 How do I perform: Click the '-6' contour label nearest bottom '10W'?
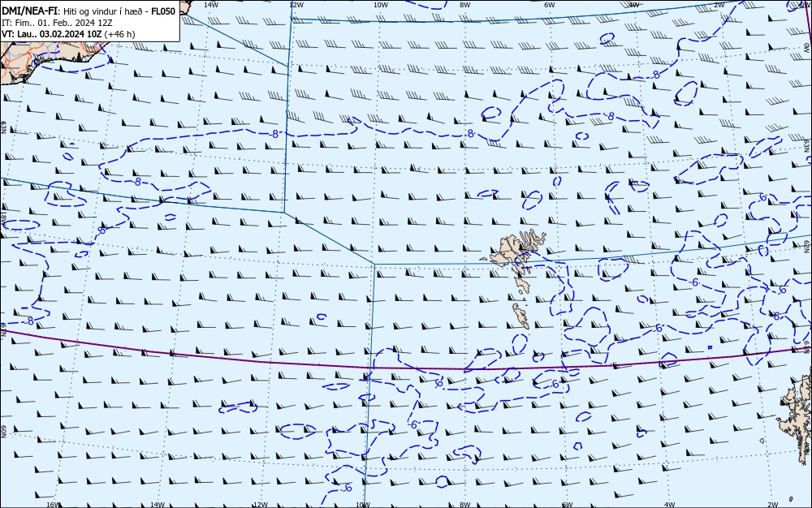click(x=348, y=488)
